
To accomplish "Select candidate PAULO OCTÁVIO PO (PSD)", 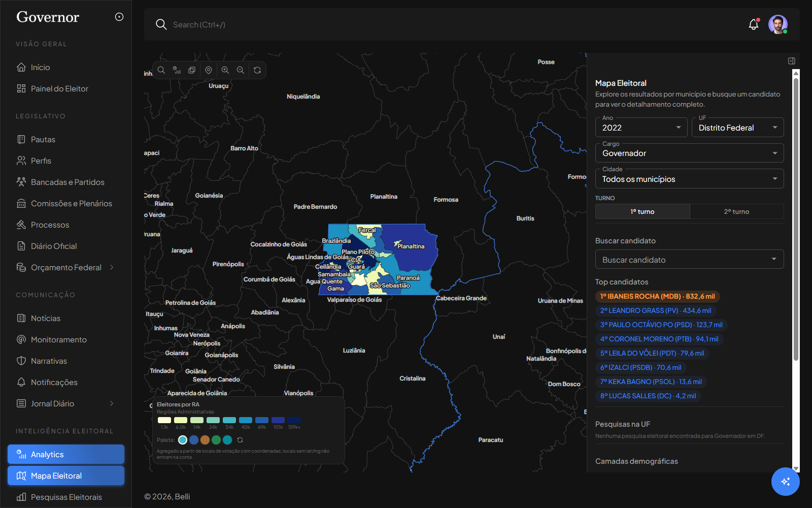I will coord(661,325).
